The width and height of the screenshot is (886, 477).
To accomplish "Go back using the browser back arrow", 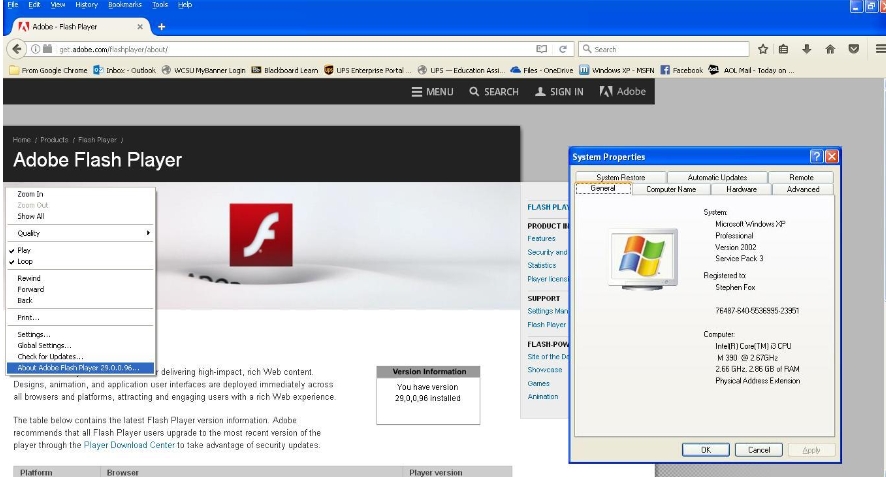I will click(17, 49).
